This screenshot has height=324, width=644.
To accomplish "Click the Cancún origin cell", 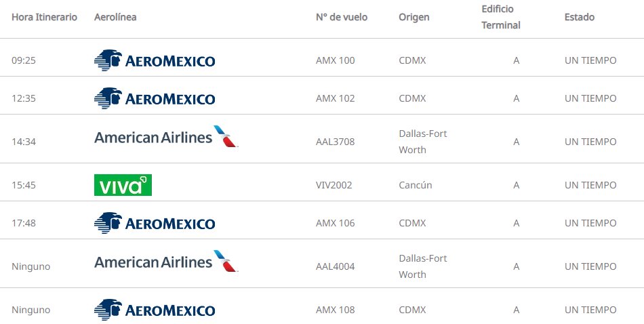I will pos(415,185).
